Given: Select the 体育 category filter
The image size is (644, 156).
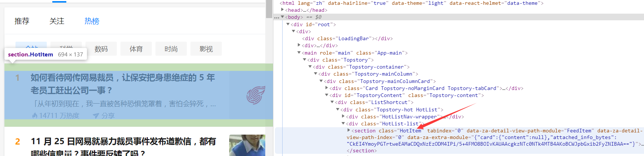Looking at the screenshot, I should [136, 49].
